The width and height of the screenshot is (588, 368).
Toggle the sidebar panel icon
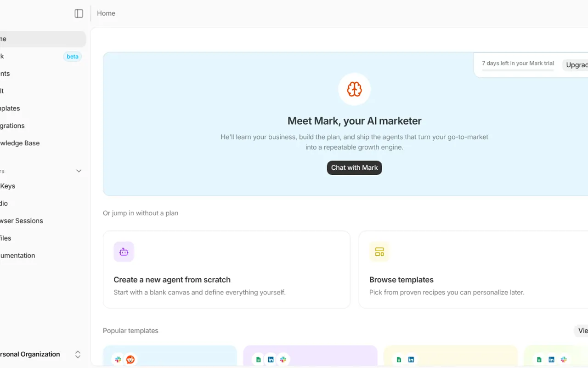coord(79,13)
